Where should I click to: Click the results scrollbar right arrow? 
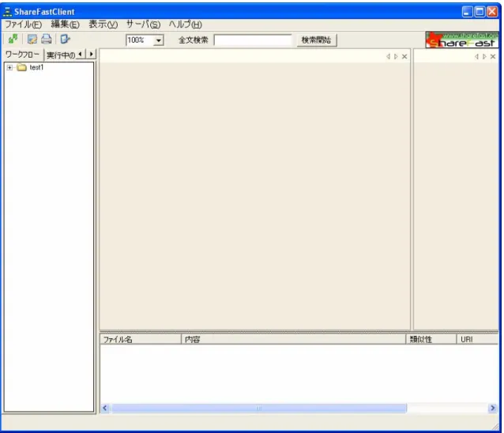tap(492, 409)
